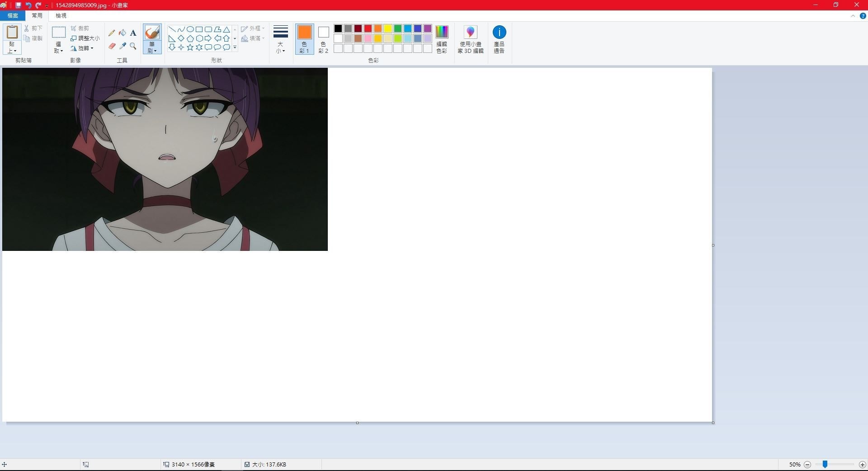Viewport: 868px width, 471px height.
Task: Open the Help question mark icon
Action: (863, 16)
